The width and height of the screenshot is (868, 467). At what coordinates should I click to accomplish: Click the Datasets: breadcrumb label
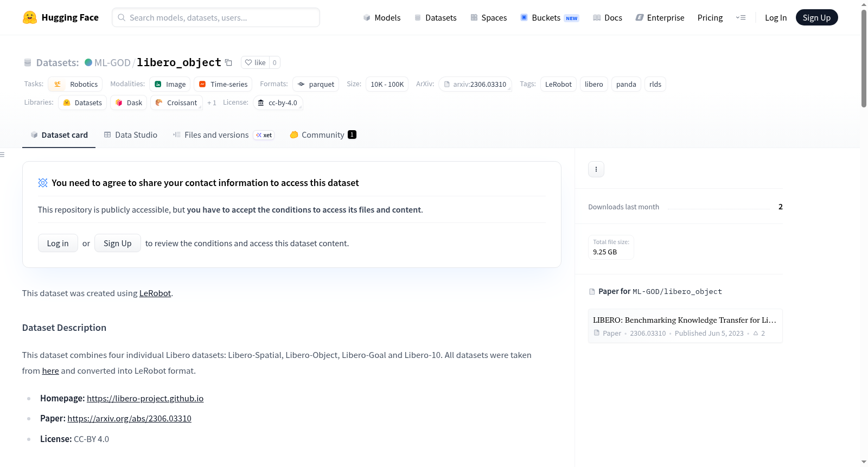58,62
